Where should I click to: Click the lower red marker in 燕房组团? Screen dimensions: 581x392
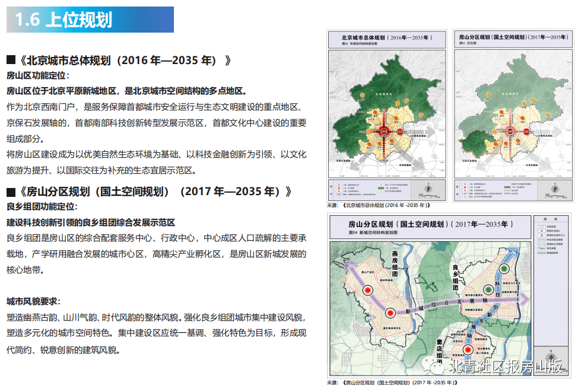tap(390, 313)
